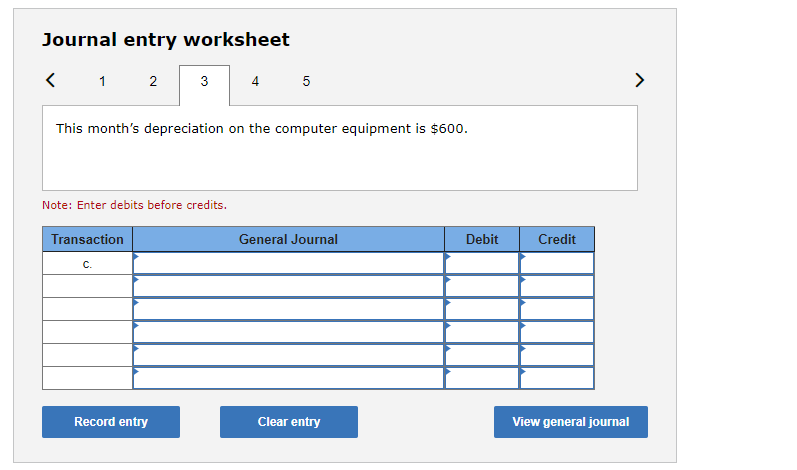Image resolution: width=797 pixels, height=470 pixels.
Task: Click the Transaction column header
Action: (87, 239)
